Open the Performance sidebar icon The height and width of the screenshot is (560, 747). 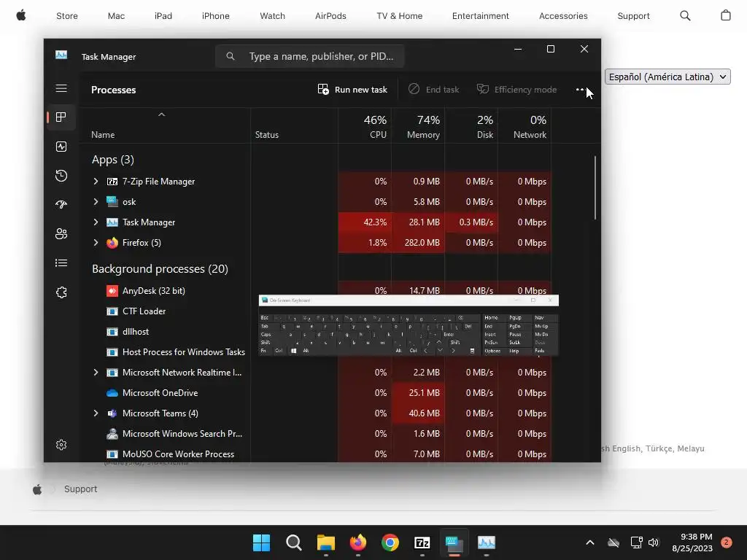click(x=61, y=147)
